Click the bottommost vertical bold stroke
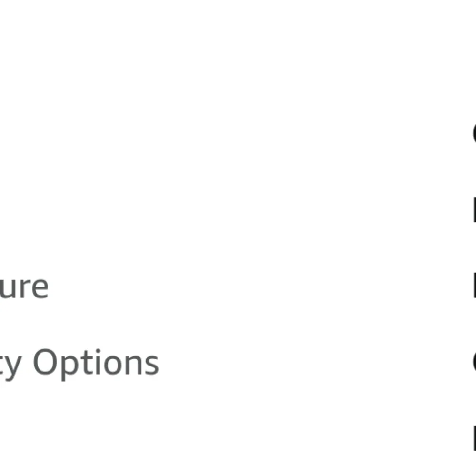This screenshot has width=476, height=475. pyautogui.click(x=474, y=438)
